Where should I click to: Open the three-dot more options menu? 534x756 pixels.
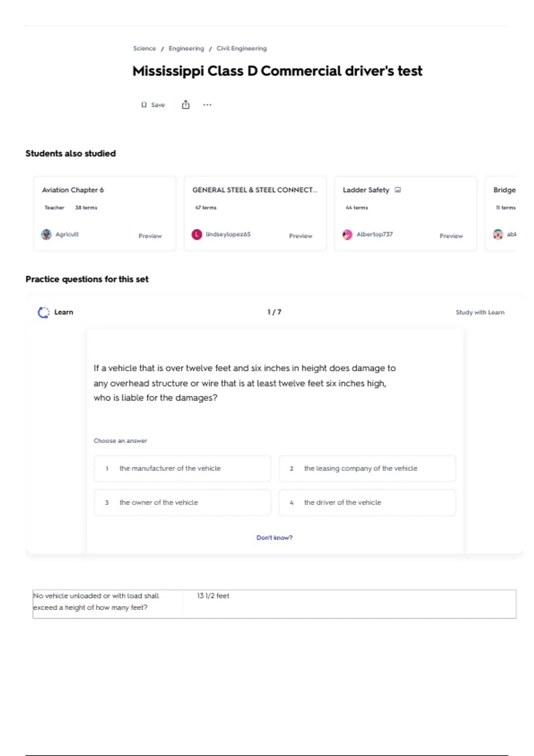point(207,105)
